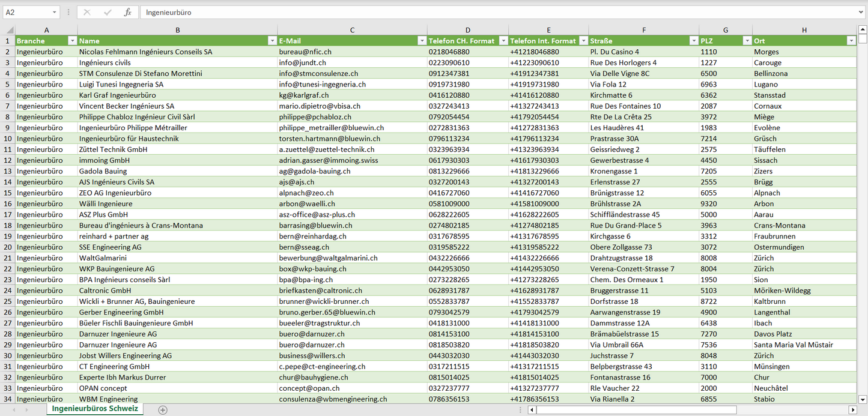Expand the PLZ column filter dropdown
This screenshot has height=416, width=868.
(747, 41)
